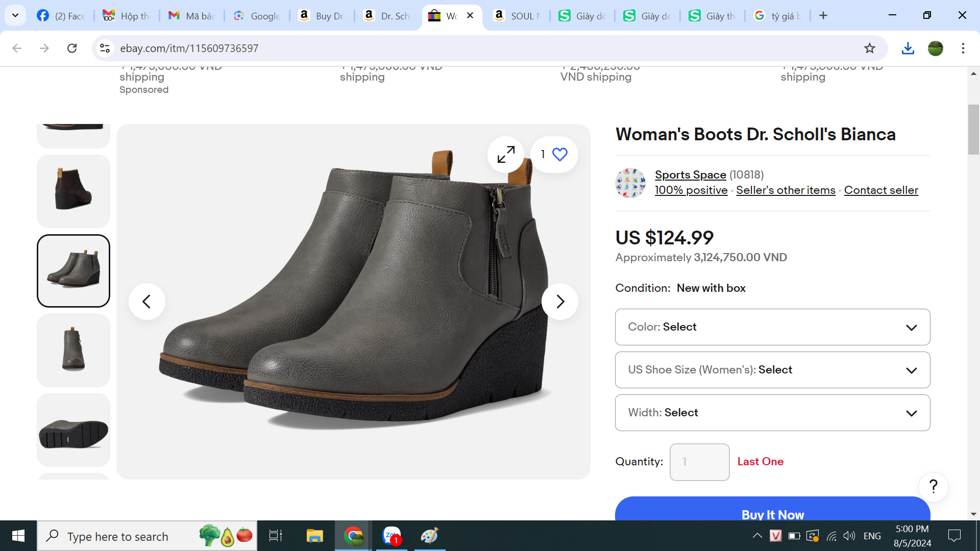Switch to the Mã bảo Gmail tab
The height and width of the screenshot is (551, 980).
coord(192,16)
